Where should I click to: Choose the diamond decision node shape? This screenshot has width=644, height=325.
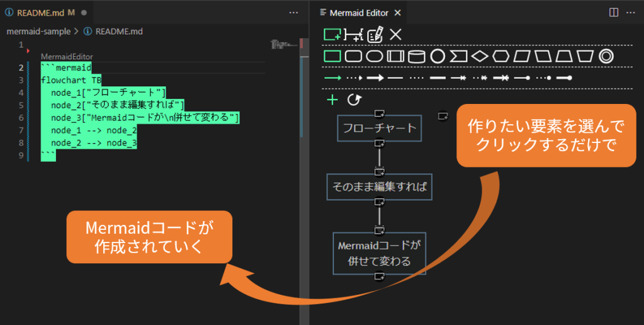480,57
